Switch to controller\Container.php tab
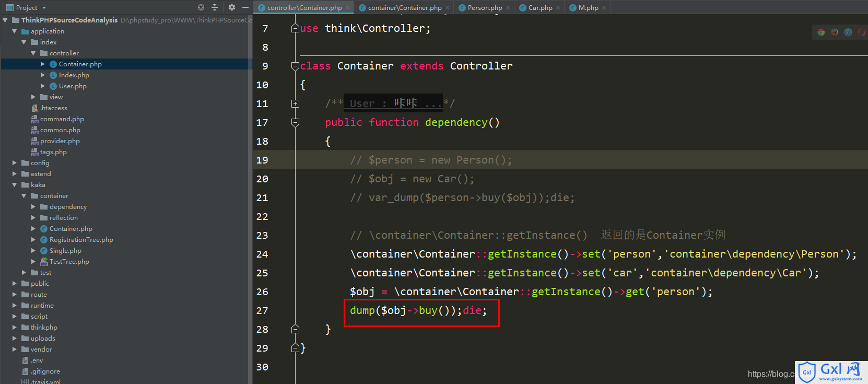868x384 pixels. click(x=304, y=8)
